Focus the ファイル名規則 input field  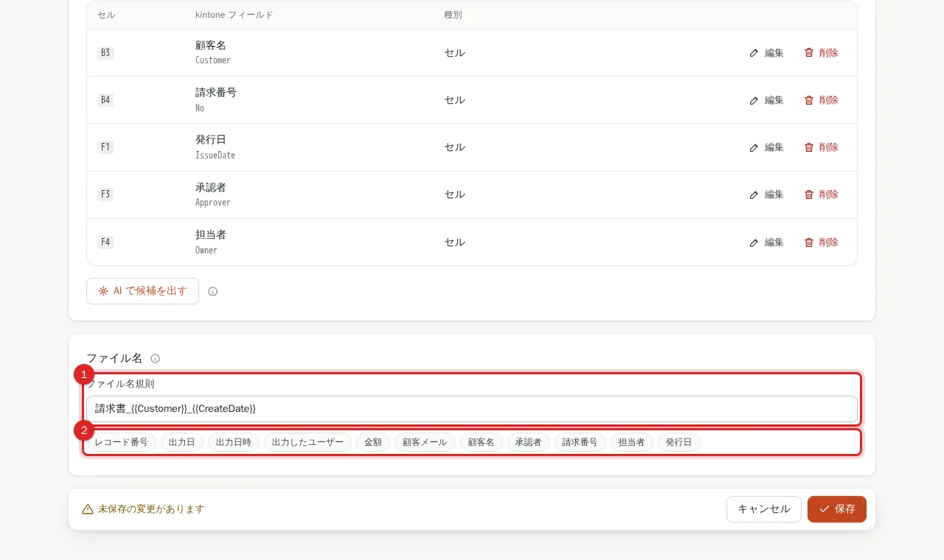tap(472, 409)
